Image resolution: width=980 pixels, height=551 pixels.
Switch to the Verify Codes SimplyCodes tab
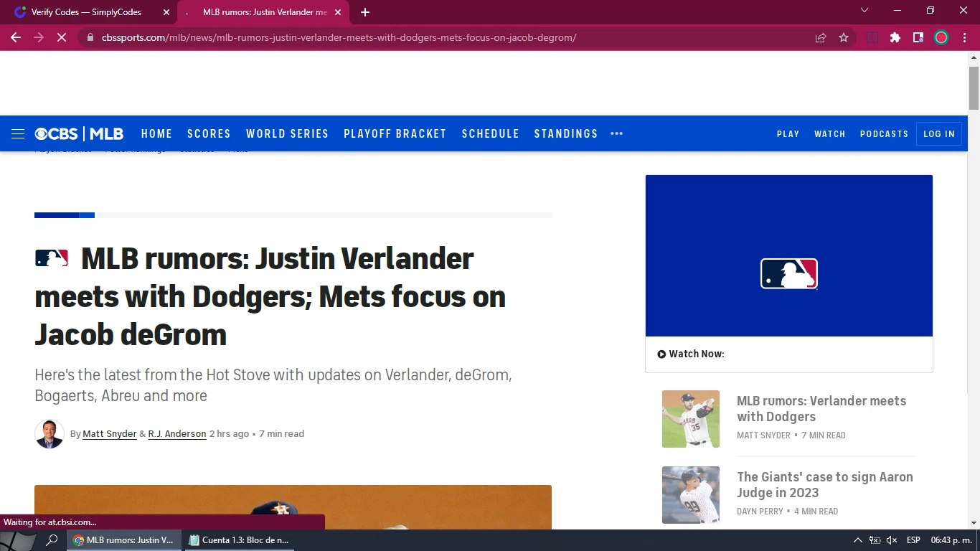[86, 12]
